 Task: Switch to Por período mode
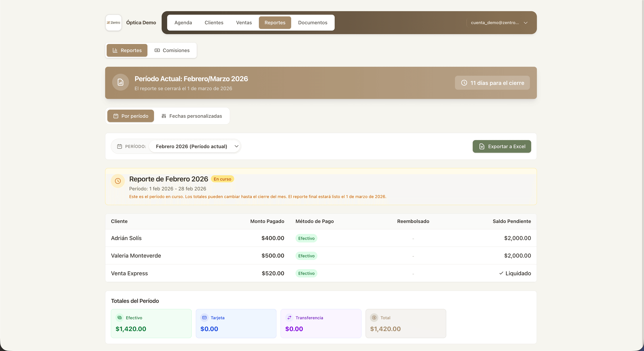131,116
